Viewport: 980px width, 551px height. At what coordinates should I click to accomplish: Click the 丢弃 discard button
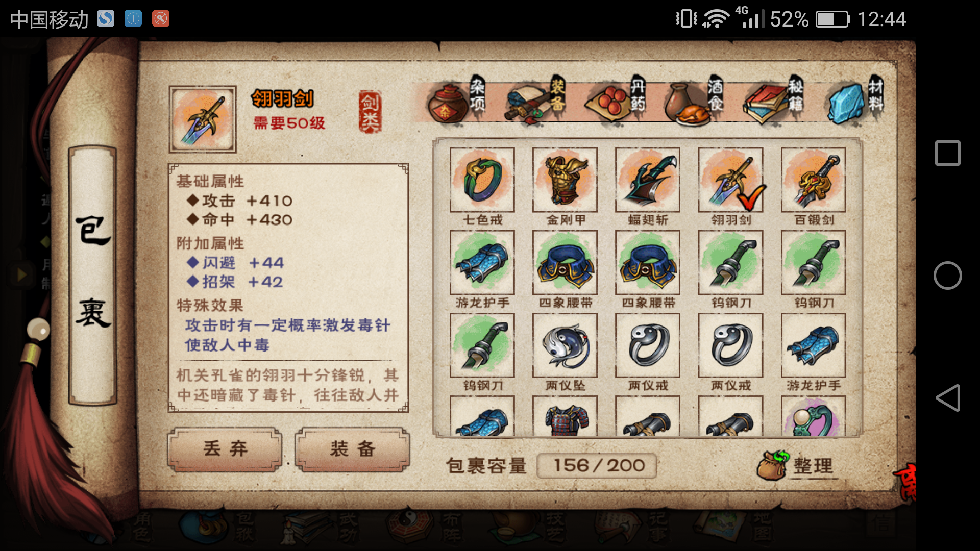pyautogui.click(x=225, y=449)
